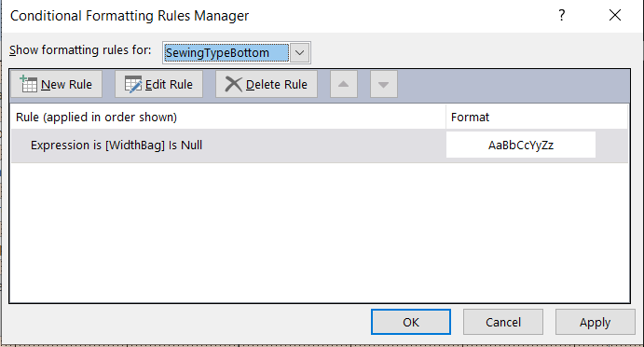Click the Conditional Formatting Rules Manager title text

click(x=130, y=16)
